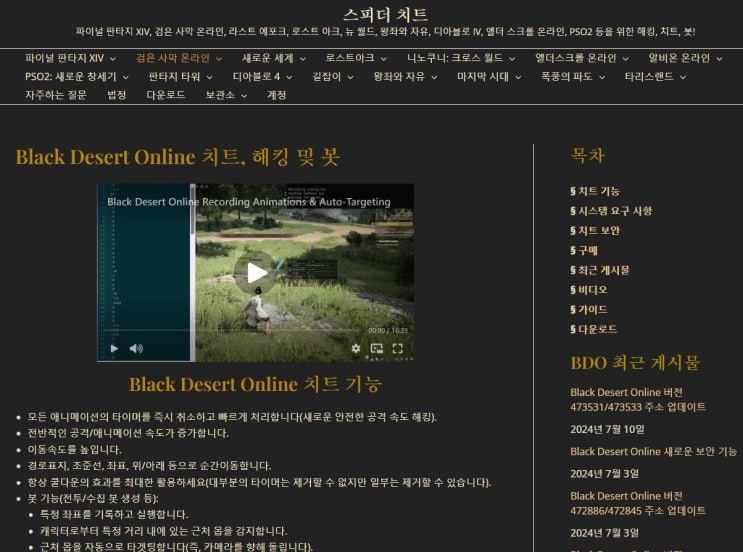Expand the 길잡이 menu chevron
Viewport: 743px width, 552px height.
[350, 77]
